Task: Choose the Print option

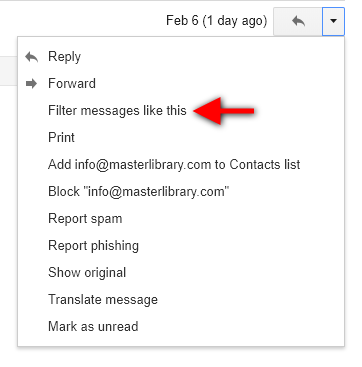Action: (x=61, y=138)
